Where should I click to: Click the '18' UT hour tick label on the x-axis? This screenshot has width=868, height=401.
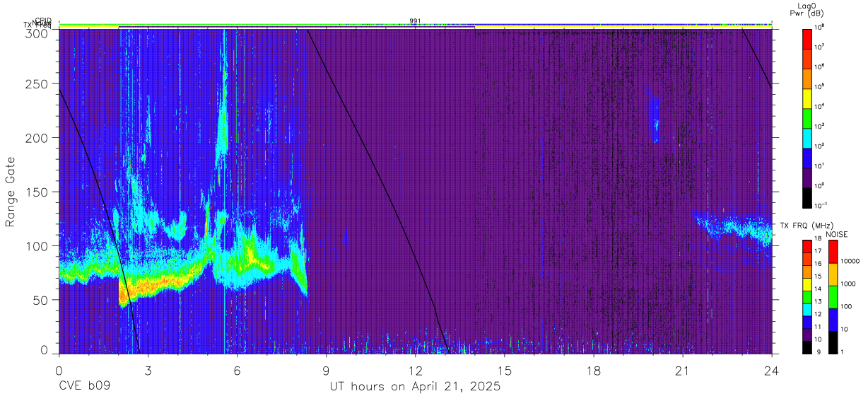click(x=594, y=371)
